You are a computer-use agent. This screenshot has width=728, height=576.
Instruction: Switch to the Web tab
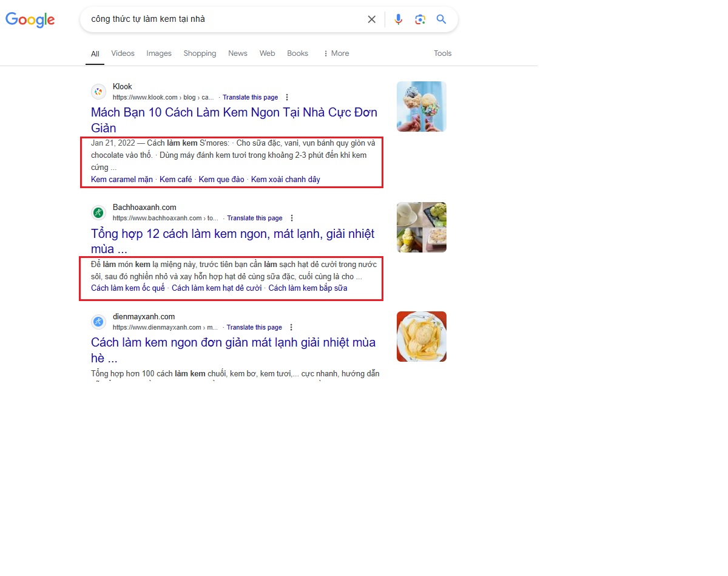pyautogui.click(x=268, y=53)
